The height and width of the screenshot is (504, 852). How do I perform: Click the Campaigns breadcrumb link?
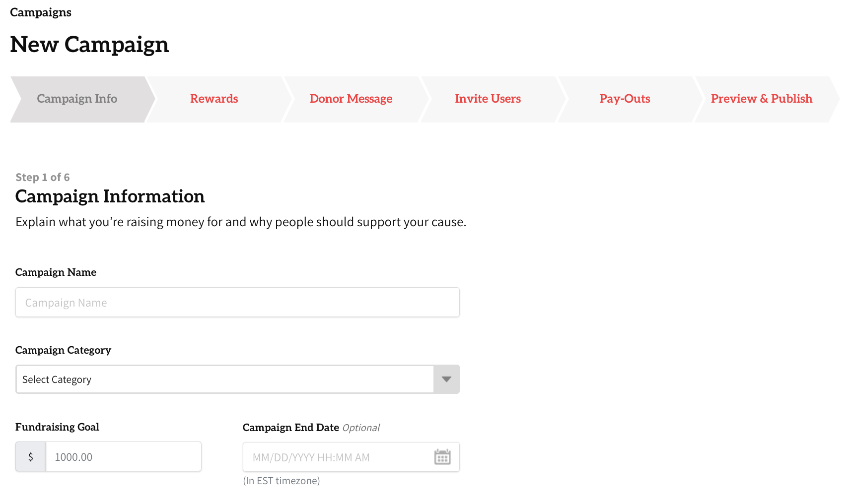[x=41, y=12]
